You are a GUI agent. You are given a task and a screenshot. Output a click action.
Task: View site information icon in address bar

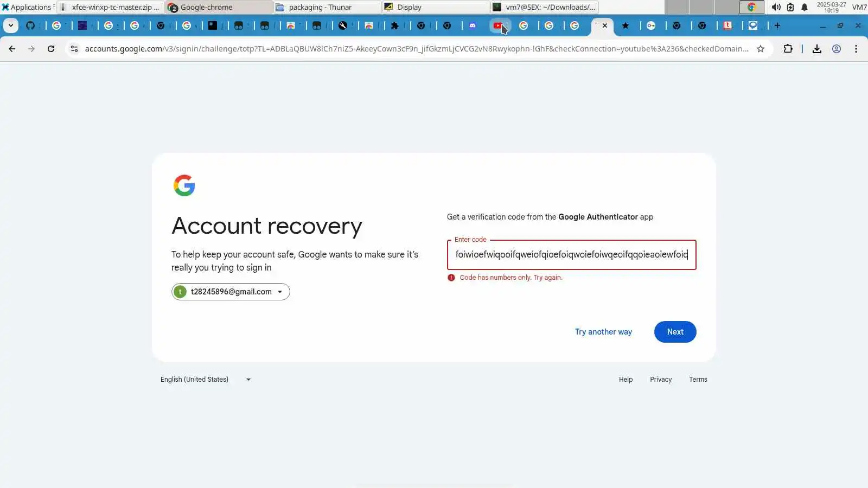[x=74, y=49]
